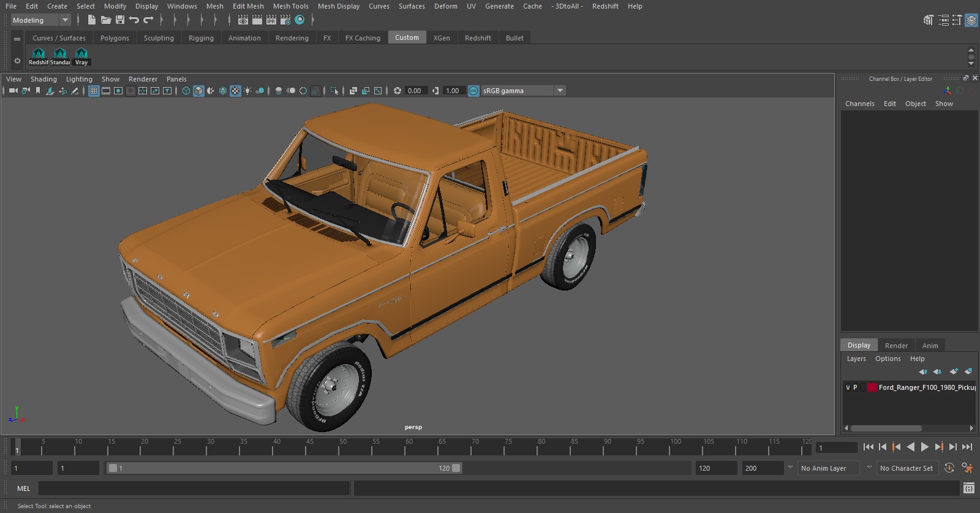Save the scene with floppy disk icon
980x513 pixels.
(120, 20)
